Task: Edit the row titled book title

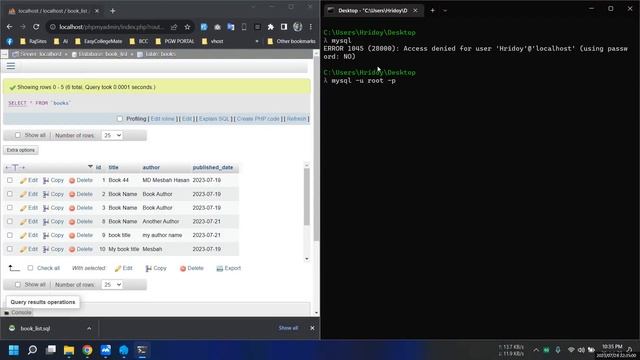Action: tap(29, 236)
